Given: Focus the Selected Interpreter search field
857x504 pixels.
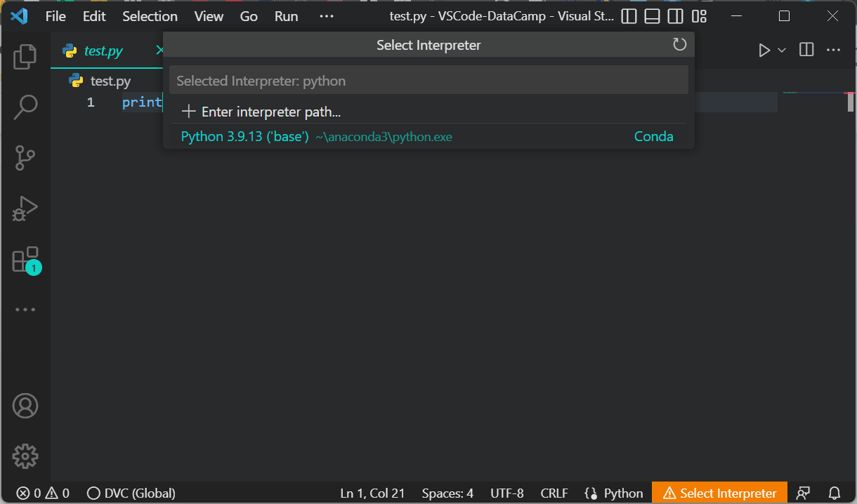Looking at the screenshot, I should [428, 81].
